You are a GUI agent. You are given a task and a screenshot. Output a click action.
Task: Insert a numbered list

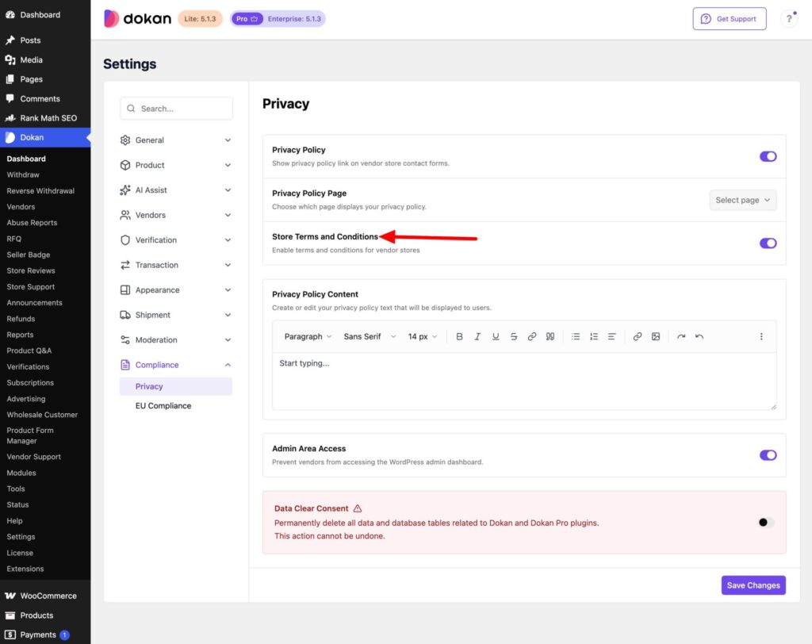[x=593, y=337]
